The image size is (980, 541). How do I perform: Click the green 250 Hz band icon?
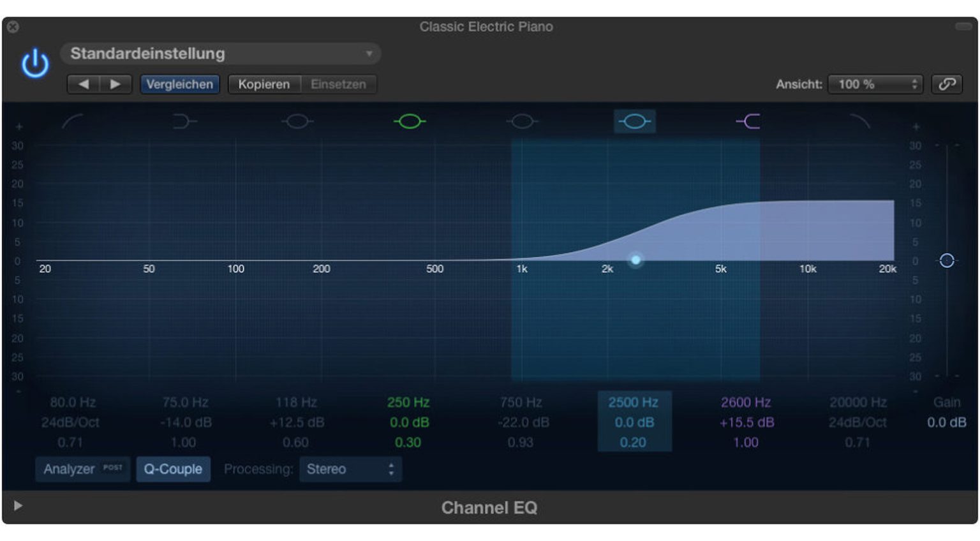tap(410, 121)
